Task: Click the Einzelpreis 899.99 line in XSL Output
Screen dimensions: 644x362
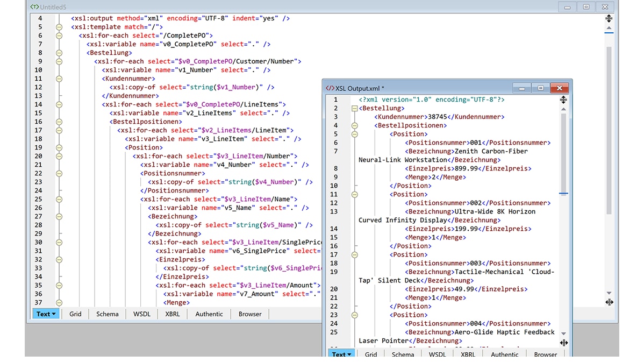Action: click(468, 168)
